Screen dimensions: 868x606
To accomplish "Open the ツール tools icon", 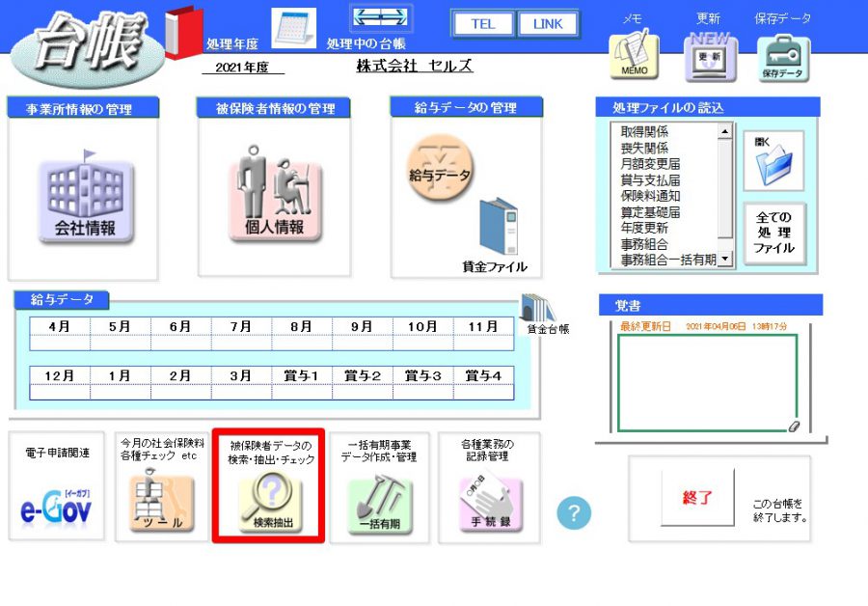I will 161,502.
